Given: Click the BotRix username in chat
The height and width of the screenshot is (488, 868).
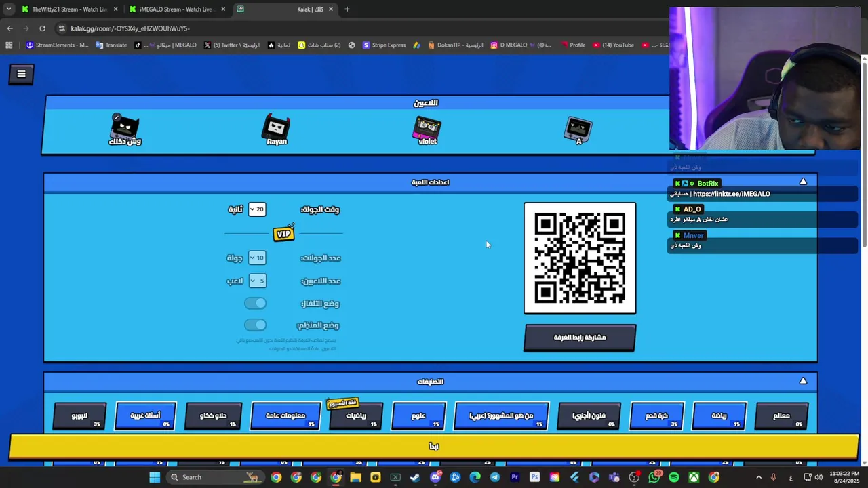Looking at the screenshot, I should point(707,184).
